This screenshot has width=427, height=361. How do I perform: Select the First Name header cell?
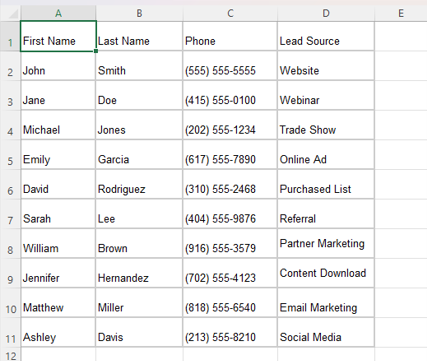point(58,36)
